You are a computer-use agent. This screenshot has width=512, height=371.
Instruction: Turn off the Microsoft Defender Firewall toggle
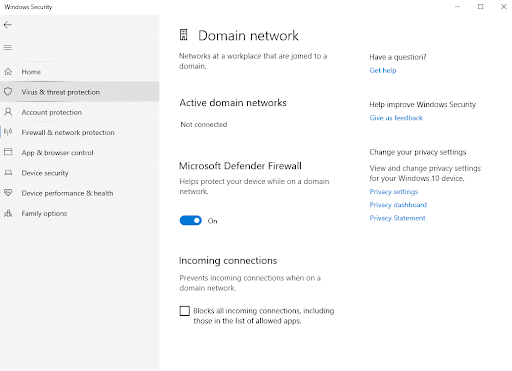(191, 220)
